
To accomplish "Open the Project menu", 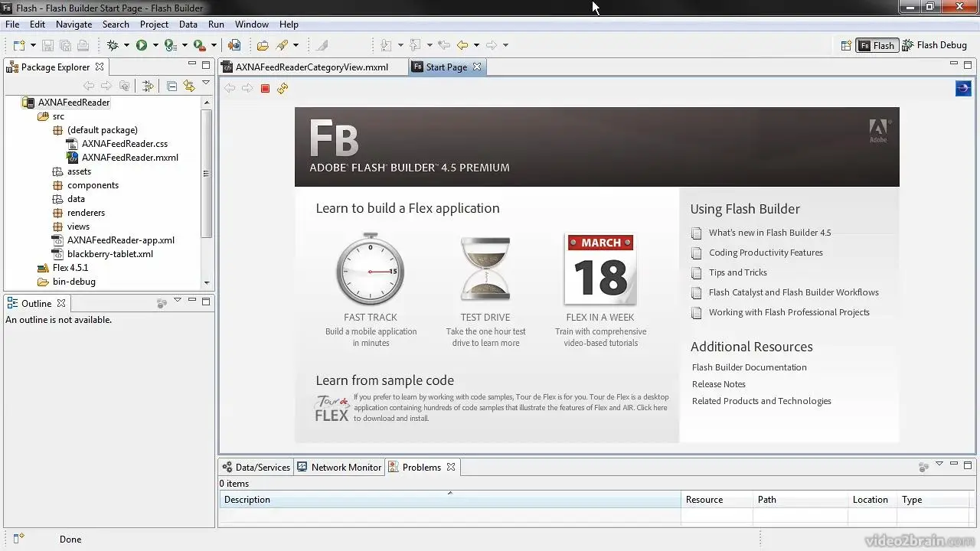I will [x=154, y=24].
